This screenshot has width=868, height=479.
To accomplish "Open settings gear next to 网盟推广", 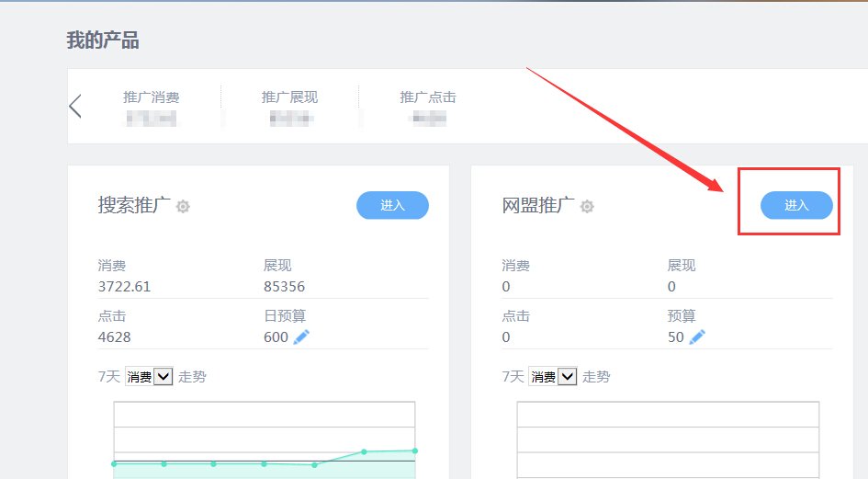I will pyautogui.click(x=587, y=207).
